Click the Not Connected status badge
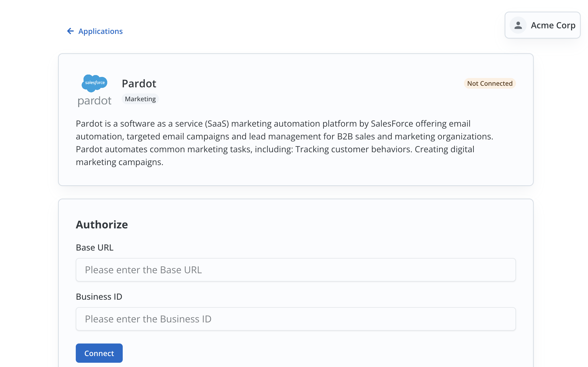 pos(490,83)
